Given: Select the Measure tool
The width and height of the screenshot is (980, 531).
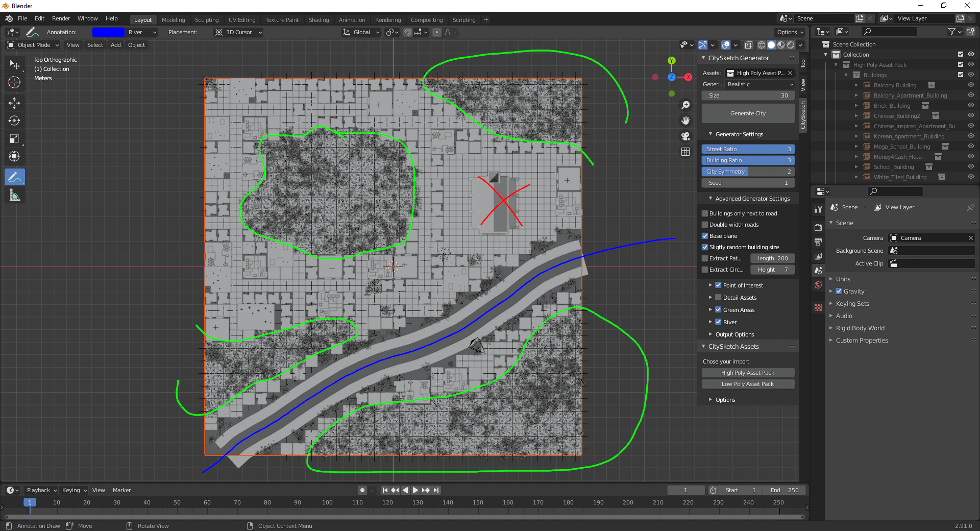Looking at the screenshot, I should point(14,195).
